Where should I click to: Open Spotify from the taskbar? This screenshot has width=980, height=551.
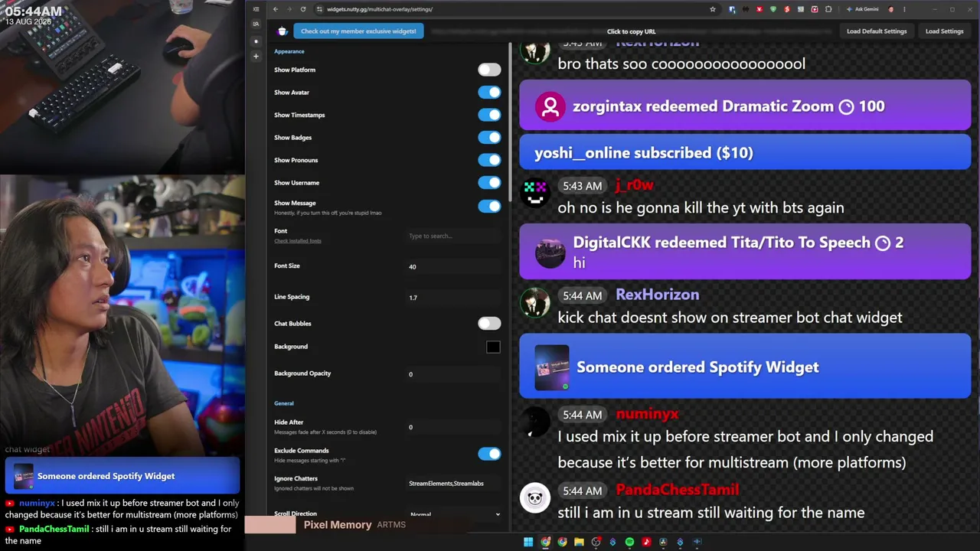[x=629, y=542]
